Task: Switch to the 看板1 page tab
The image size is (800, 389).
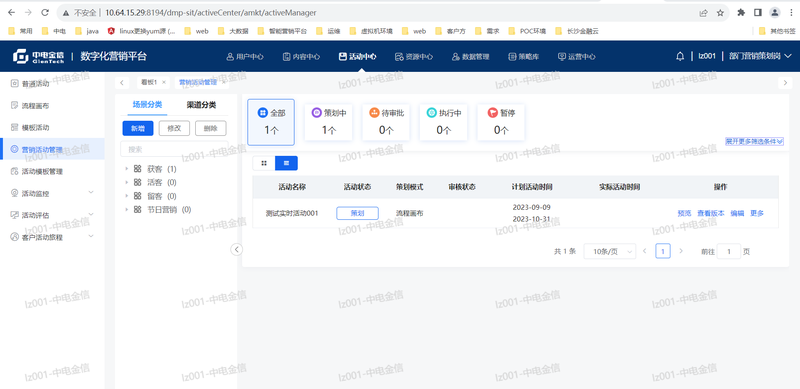Action: tap(148, 82)
